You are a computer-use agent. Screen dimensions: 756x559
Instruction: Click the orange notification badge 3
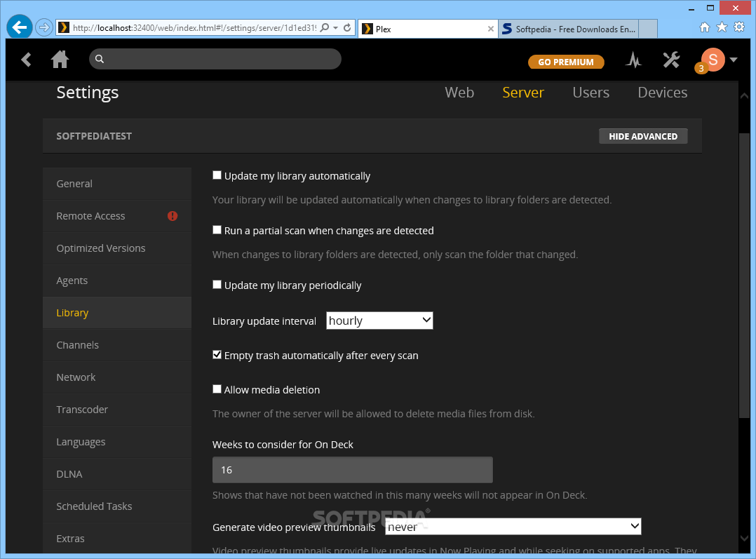(x=701, y=69)
